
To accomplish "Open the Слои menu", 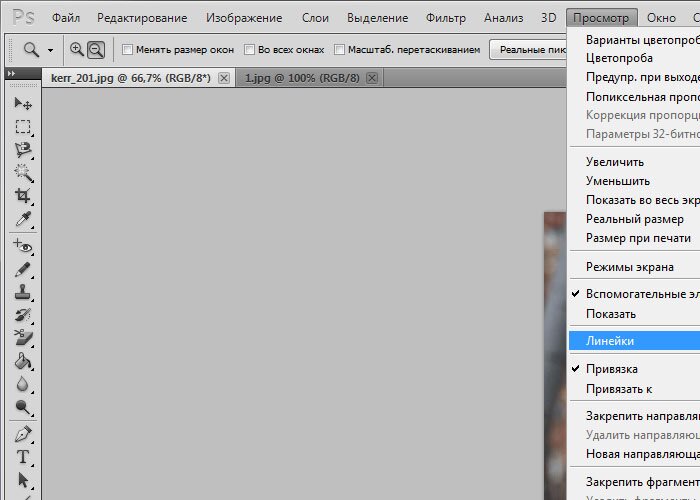I will [x=315, y=18].
